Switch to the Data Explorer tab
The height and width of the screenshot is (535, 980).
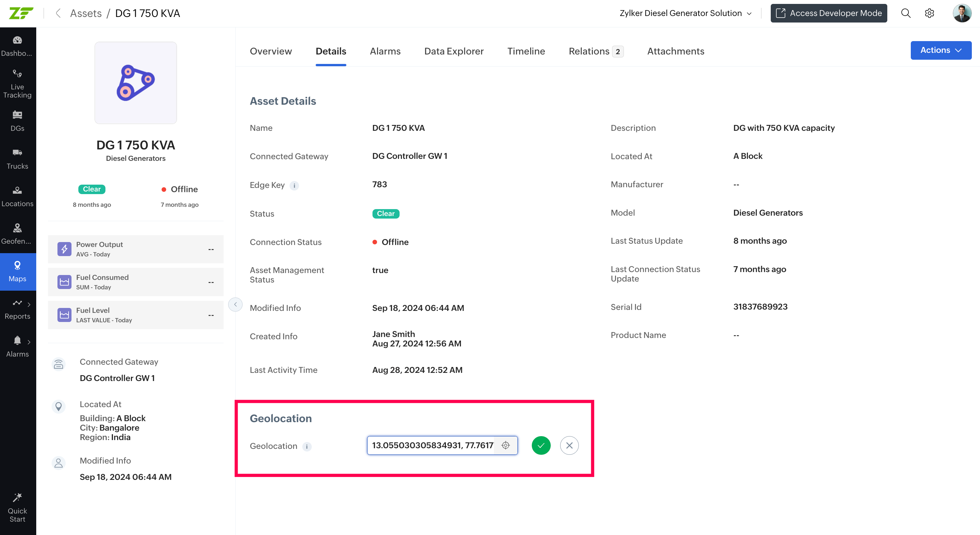(x=453, y=51)
